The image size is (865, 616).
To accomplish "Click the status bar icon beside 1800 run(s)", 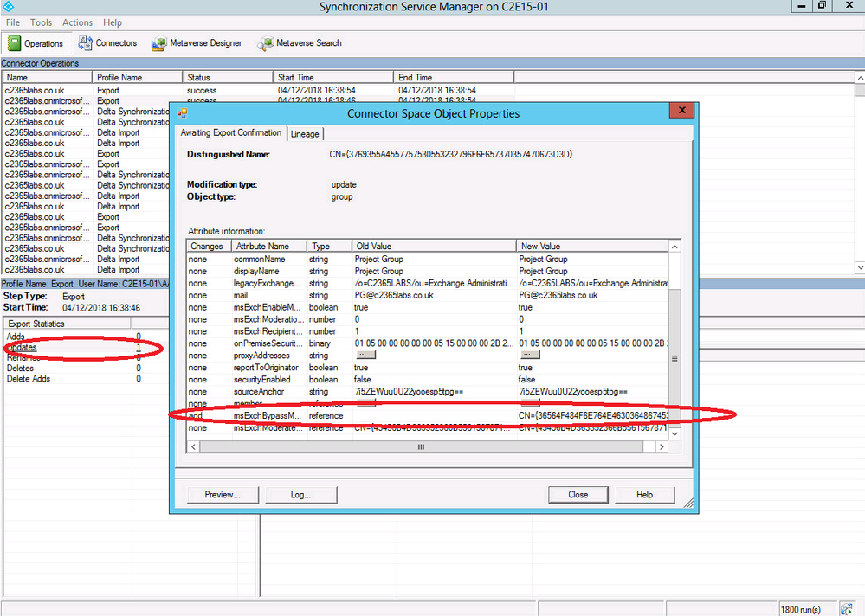I will click(846, 609).
